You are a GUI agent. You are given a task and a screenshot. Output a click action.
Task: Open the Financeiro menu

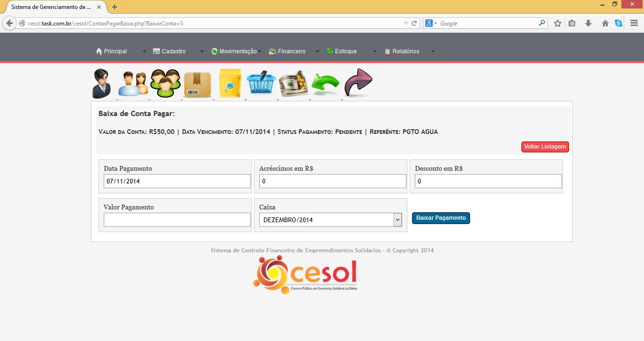pos(291,51)
